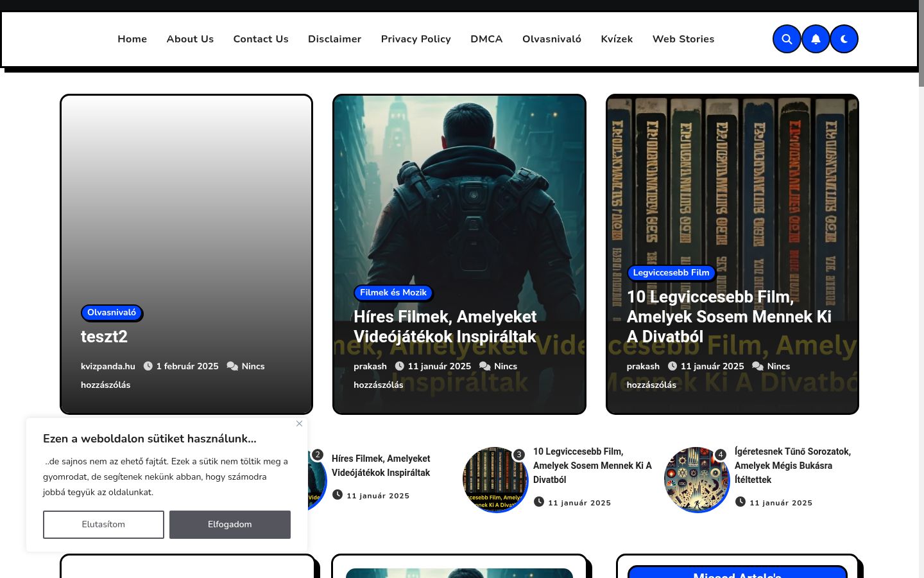
Task: Toggle dark mode with the moon icon
Action: click(x=844, y=39)
